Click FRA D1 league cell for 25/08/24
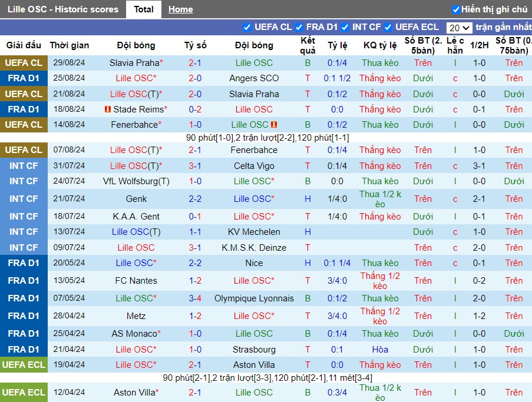The height and width of the screenshot is (402, 532). tap(24, 78)
